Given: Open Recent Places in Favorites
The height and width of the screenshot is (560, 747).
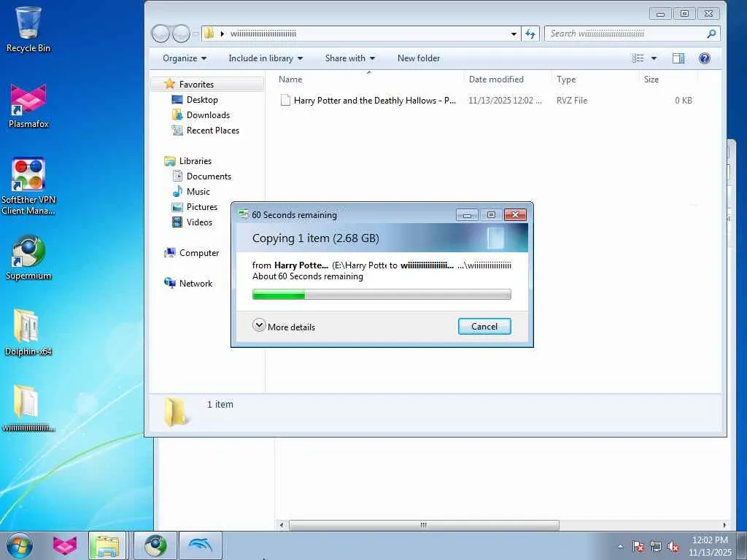Looking at the screenshot, I should click(213, 130).
